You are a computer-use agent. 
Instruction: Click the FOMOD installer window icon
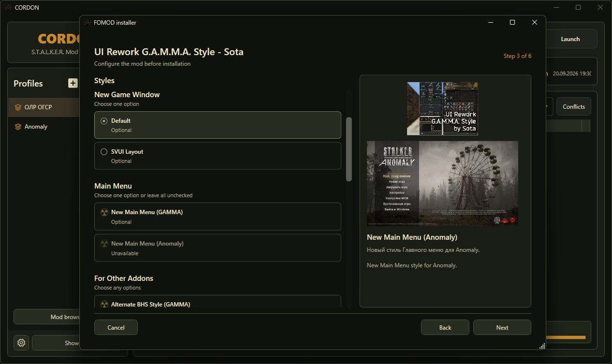click(x=87, y=22)
